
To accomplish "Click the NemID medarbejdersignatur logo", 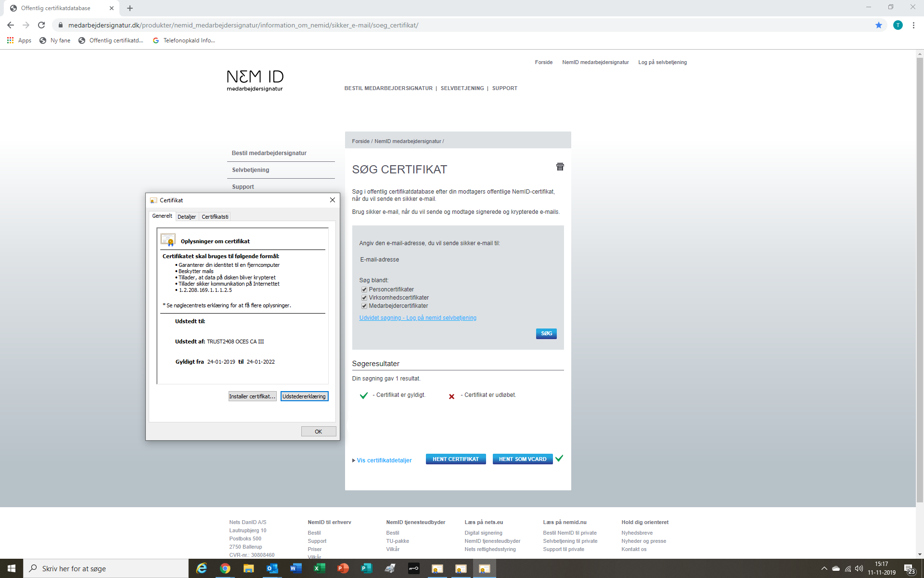I will click(x=255, y=80).
